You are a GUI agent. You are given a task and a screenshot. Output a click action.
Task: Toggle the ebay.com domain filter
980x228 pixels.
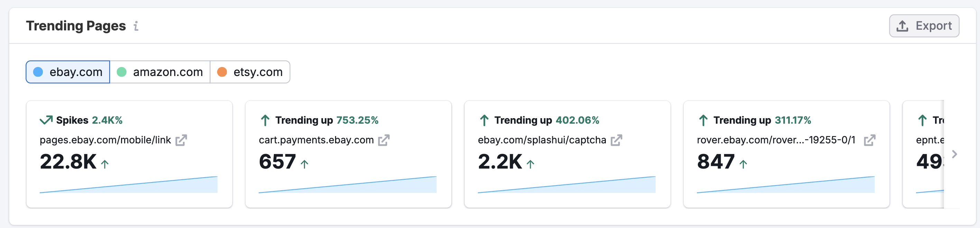[67, 72]
